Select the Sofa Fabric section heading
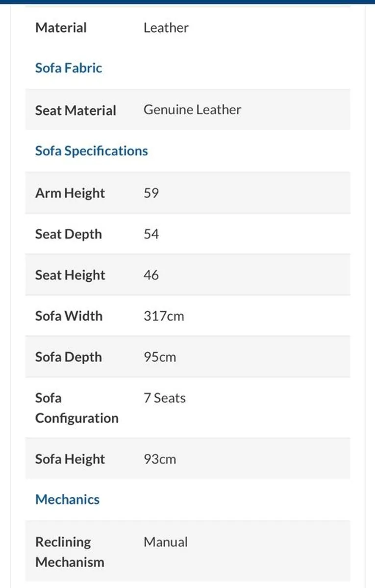This screenshot has width=375, height=588. pyautogui.click(x=69, y=68)
